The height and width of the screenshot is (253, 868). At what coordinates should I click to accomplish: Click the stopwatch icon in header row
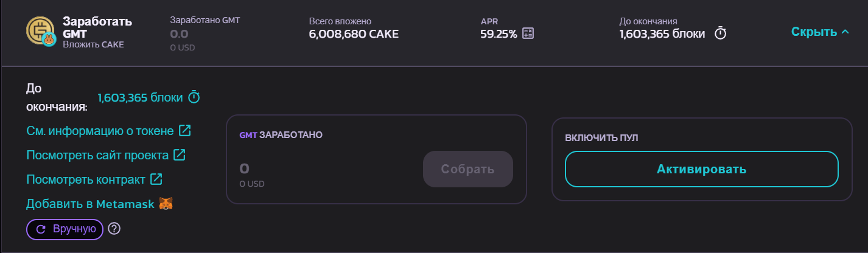point(720,33)
